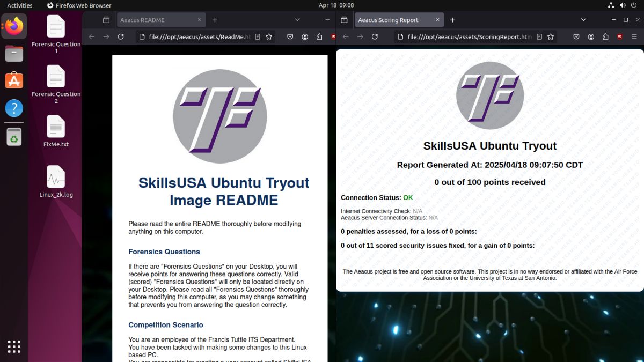Open Firefox account in the README window
The image size is (644, 362).
[305, 37]
